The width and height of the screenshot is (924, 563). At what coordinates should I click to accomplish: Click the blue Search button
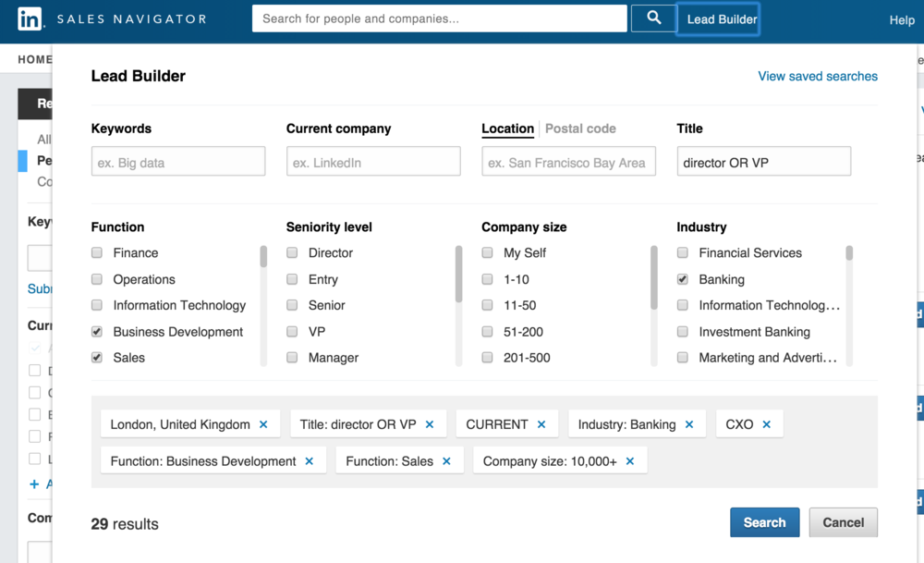pyautogui.click(x=764, y=522)
